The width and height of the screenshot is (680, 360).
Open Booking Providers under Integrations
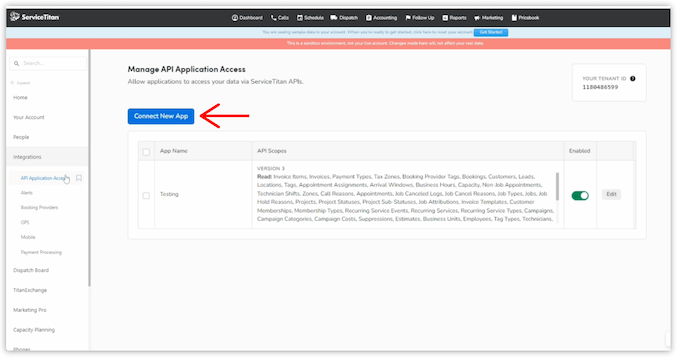[39, 208]
